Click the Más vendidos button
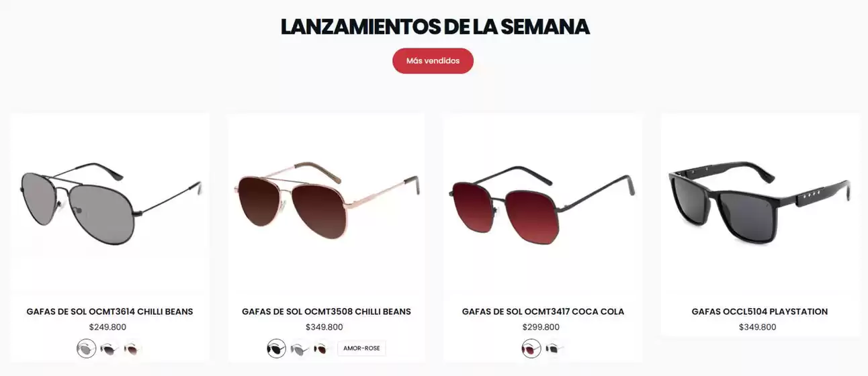This screenshot has width=868, height=376. pyautogui.click(x=433, y=60)
